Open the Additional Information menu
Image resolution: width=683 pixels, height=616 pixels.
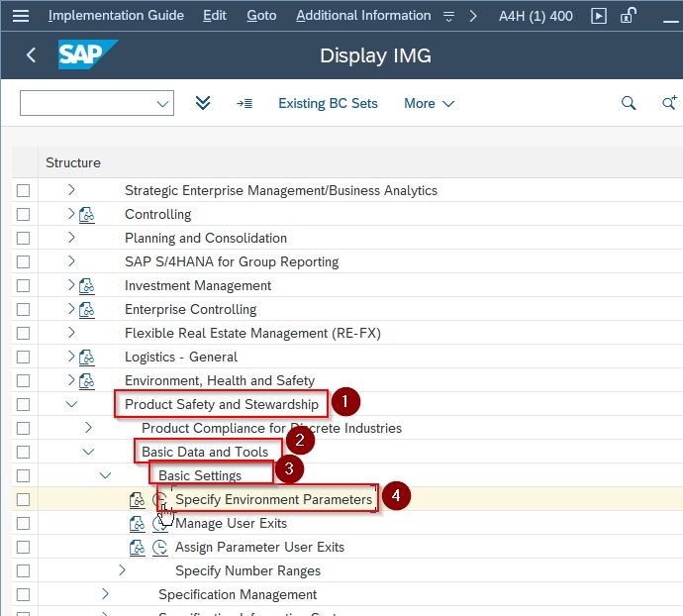pyautogui.click(x=363, y=16)
